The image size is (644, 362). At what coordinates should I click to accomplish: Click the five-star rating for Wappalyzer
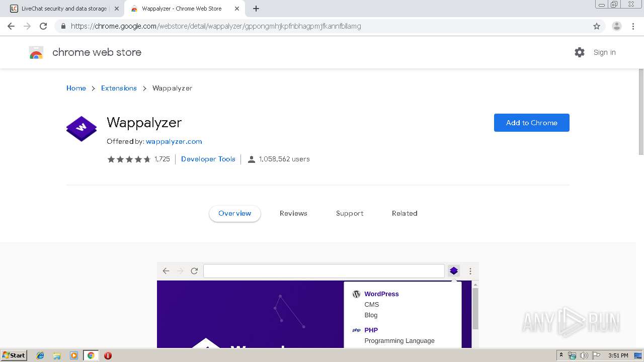pyautogui.click(x=129, y=159)
